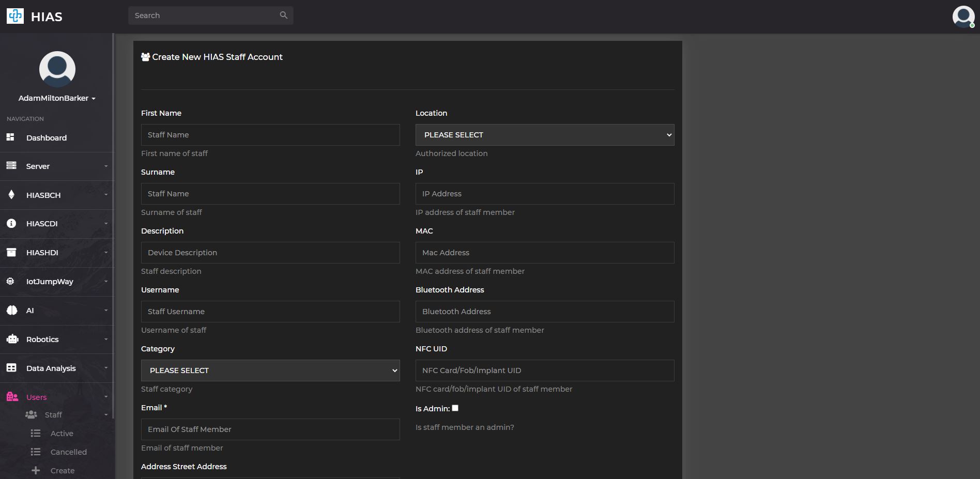Viewport: 980px width, 479px height.
Task: Focus the NFC Card/Fob/Implant UID field
Action: [x=545, y=370]
